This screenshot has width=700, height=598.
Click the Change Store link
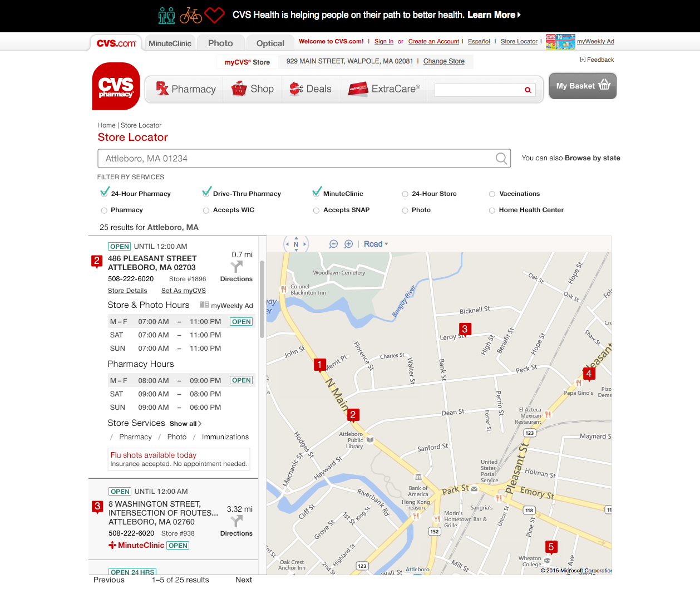444,61
